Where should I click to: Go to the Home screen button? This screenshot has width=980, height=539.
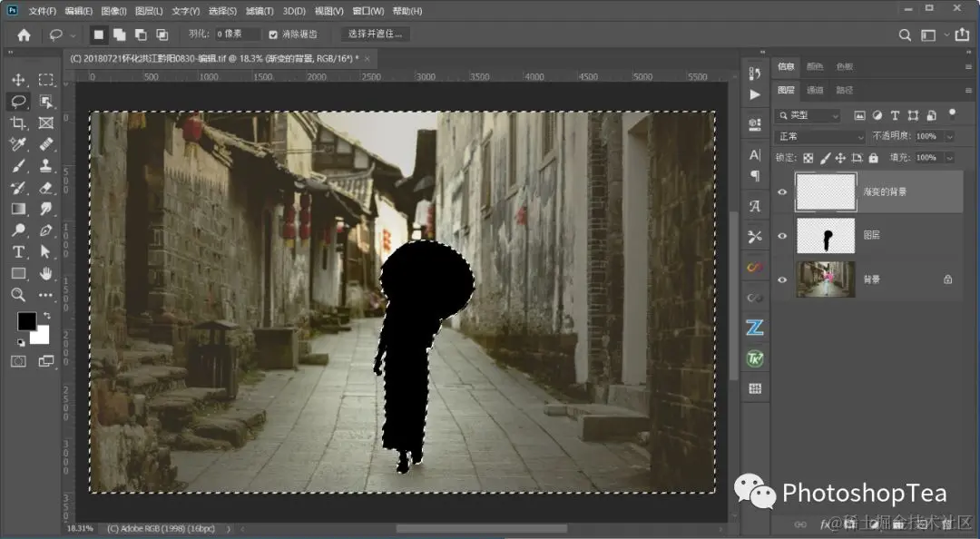[x=24, y=35]
